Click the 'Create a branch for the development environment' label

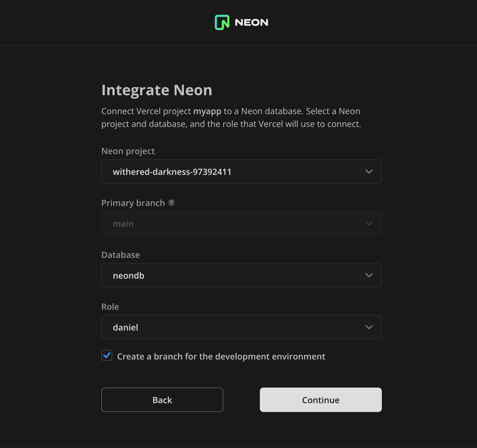click(221, 356)
